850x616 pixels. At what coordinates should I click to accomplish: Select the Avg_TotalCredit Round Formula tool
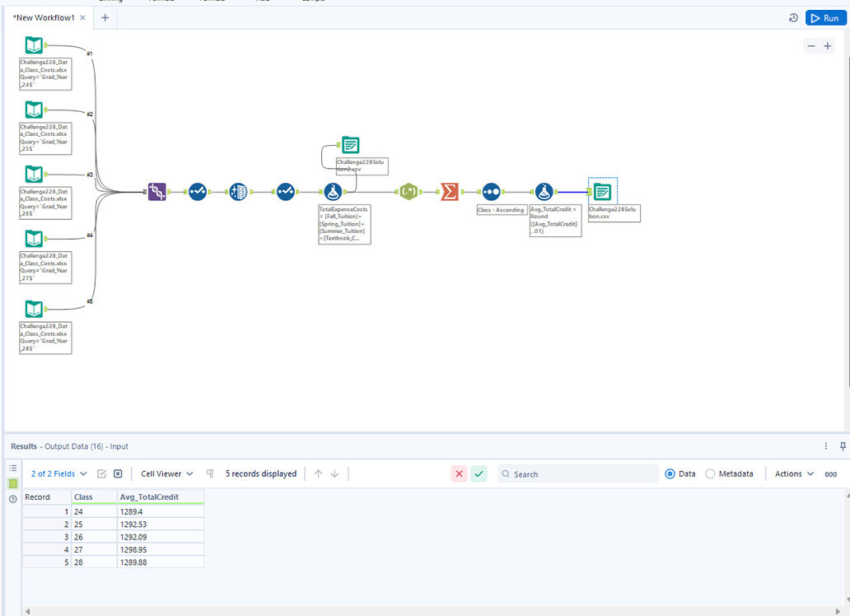544,191
